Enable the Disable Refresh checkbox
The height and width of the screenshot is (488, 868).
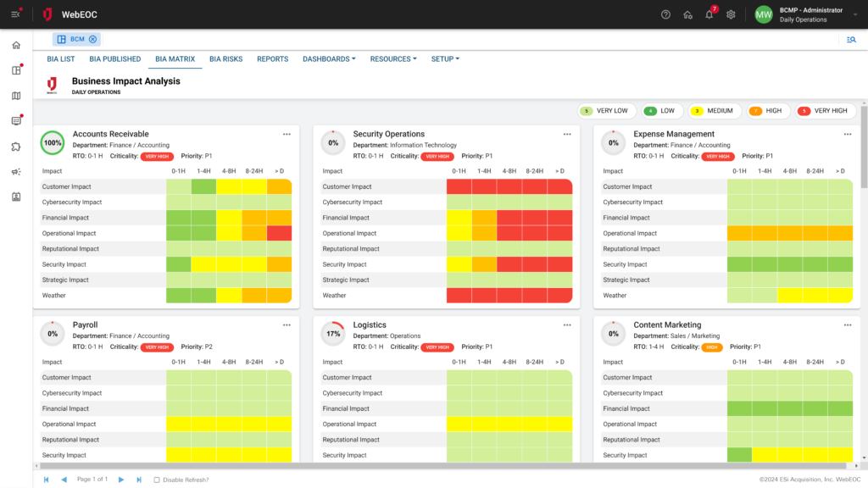click(157, 480)
